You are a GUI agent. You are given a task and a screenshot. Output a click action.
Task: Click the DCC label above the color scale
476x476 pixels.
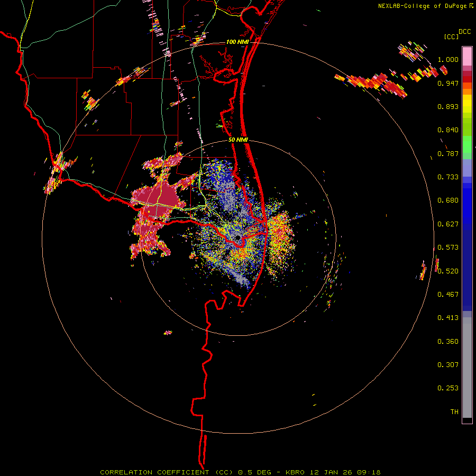464,32
